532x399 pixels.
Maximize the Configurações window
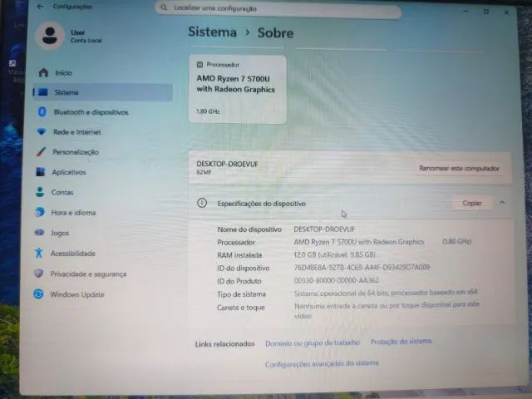tap(485, 12)
